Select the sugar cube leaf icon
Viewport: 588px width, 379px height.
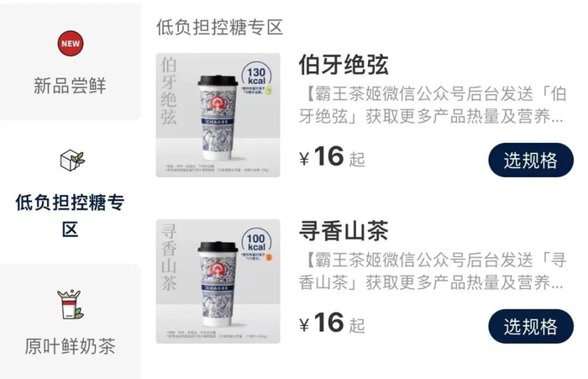click(x=72, y=161)
